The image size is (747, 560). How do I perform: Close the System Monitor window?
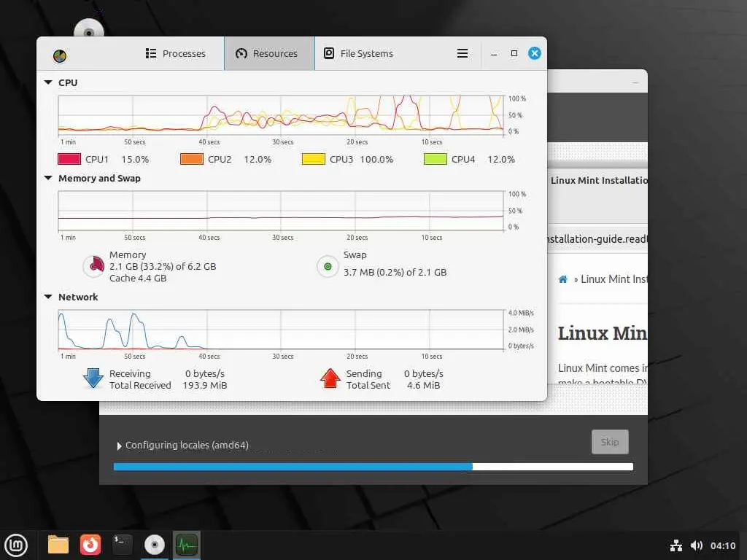click(535, 53)
